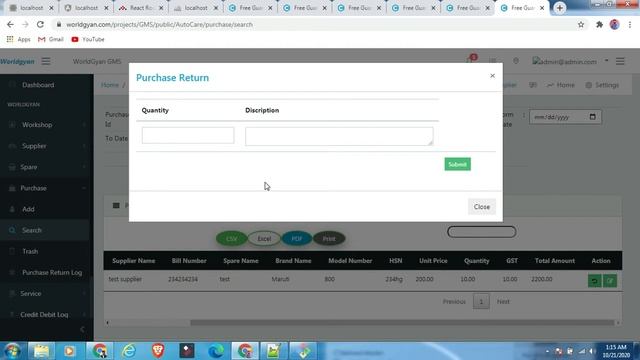Focus the Discription text area
The height and width of the screenshot is (360, 640).
tap(339, 136)
